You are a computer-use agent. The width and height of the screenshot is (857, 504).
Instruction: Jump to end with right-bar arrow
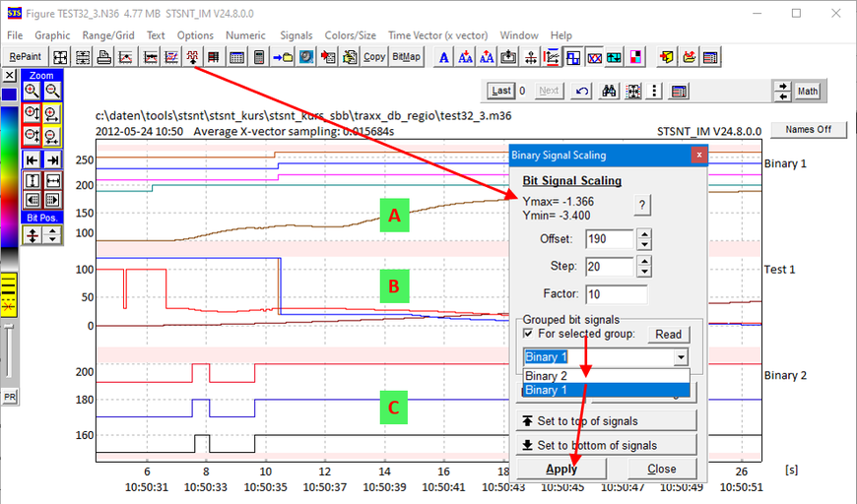52,160
